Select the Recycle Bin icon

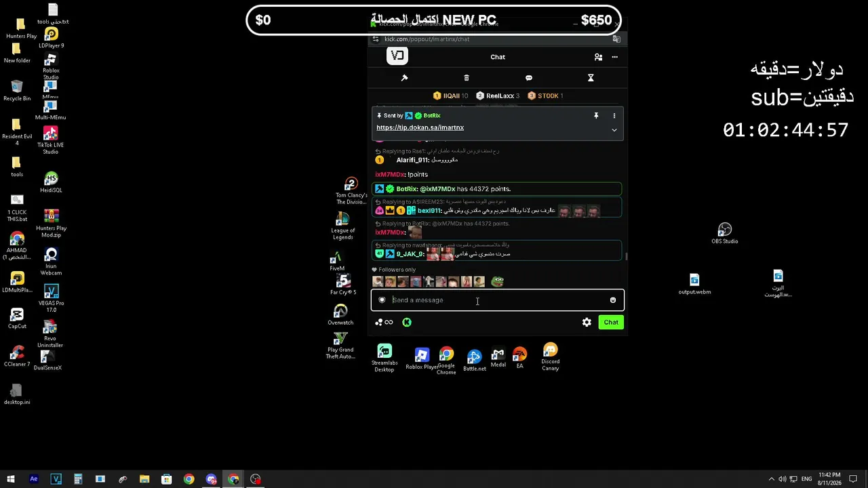17,91
